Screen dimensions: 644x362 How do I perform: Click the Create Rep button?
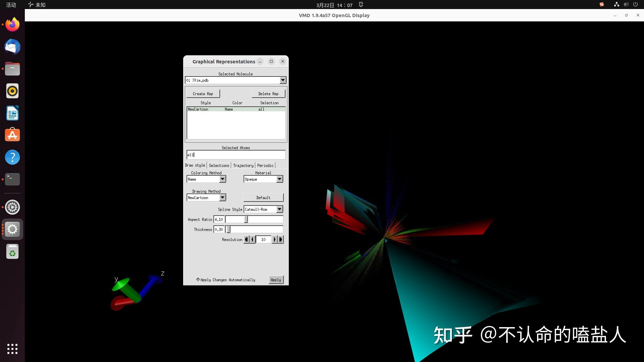203,94
